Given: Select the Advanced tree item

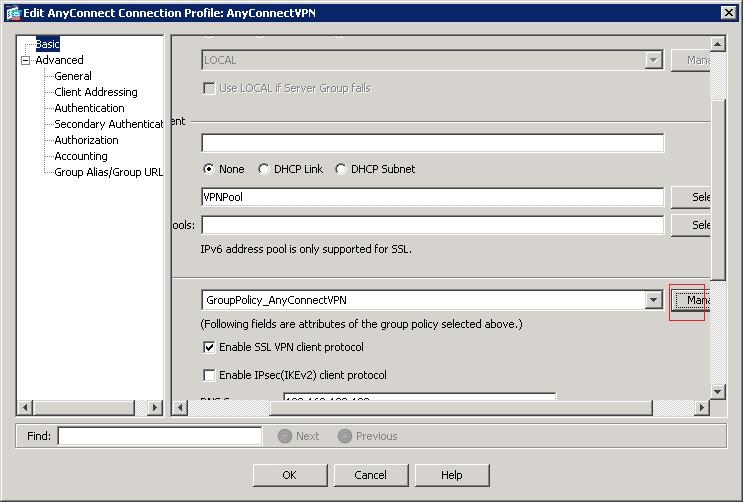Looking at the screenshot, I should [x=59, y=60].
